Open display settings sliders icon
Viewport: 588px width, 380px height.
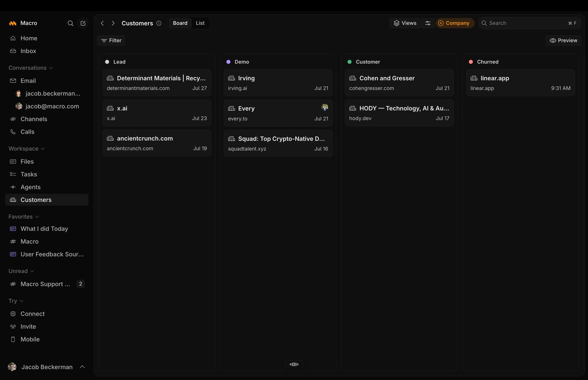428,23
